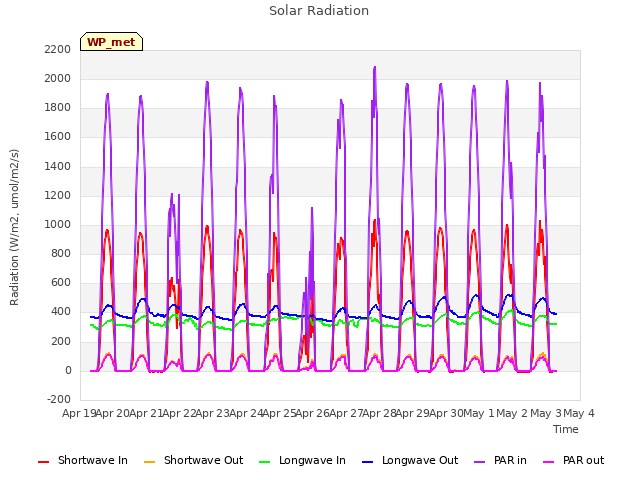Toggle the PAR in legend entry
The height and width of the screenshot is (480, 640).
[500, 460]
